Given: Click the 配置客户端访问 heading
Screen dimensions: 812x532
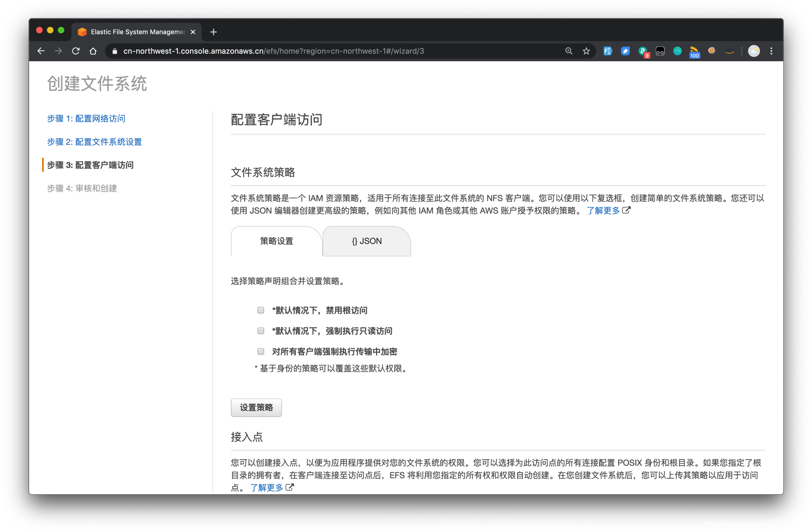Looking at the screenshot, I should (x=276, y=120).
